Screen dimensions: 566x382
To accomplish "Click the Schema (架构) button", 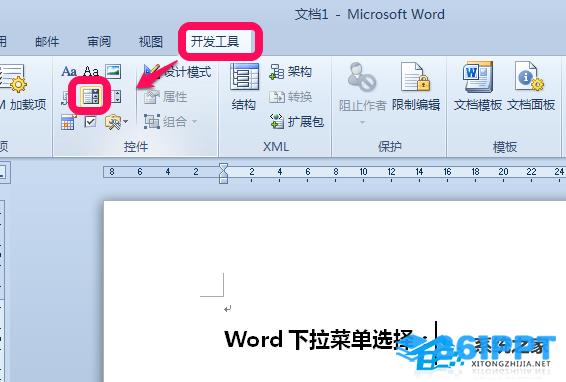I will click(291, 72).
